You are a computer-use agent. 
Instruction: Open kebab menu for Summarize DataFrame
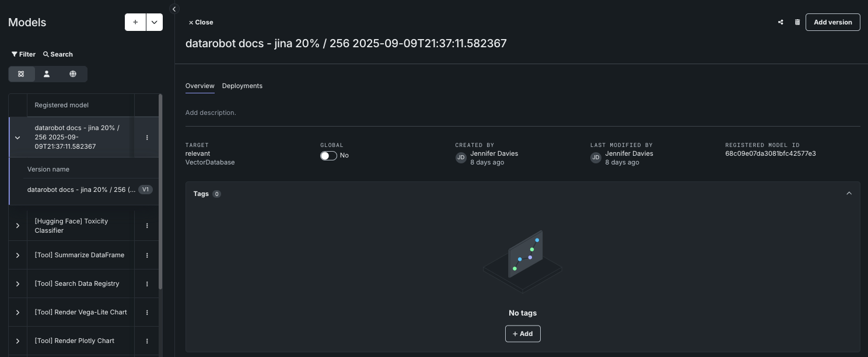(147, 256)
